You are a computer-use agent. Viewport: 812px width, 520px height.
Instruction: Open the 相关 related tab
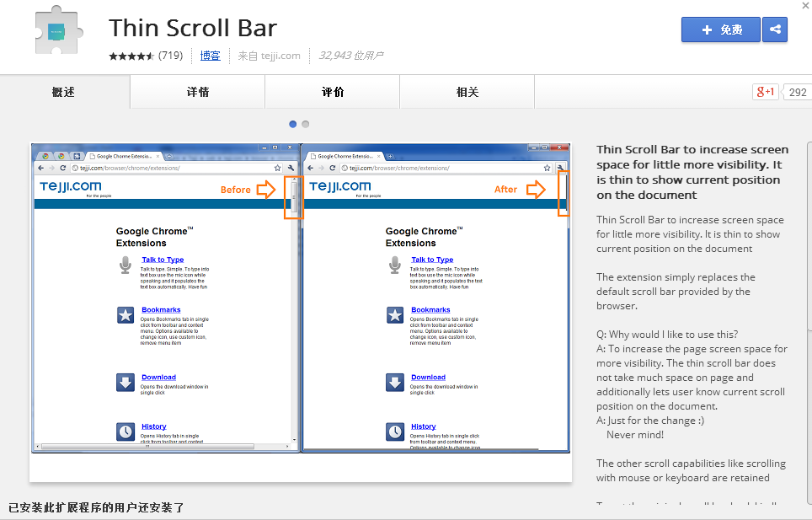(x=467, y=92)
